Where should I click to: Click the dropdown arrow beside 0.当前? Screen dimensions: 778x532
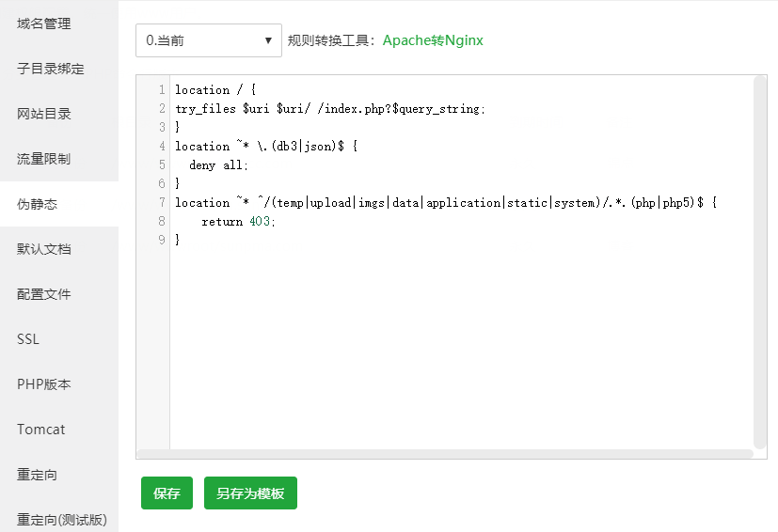click(x=268, y=40)
